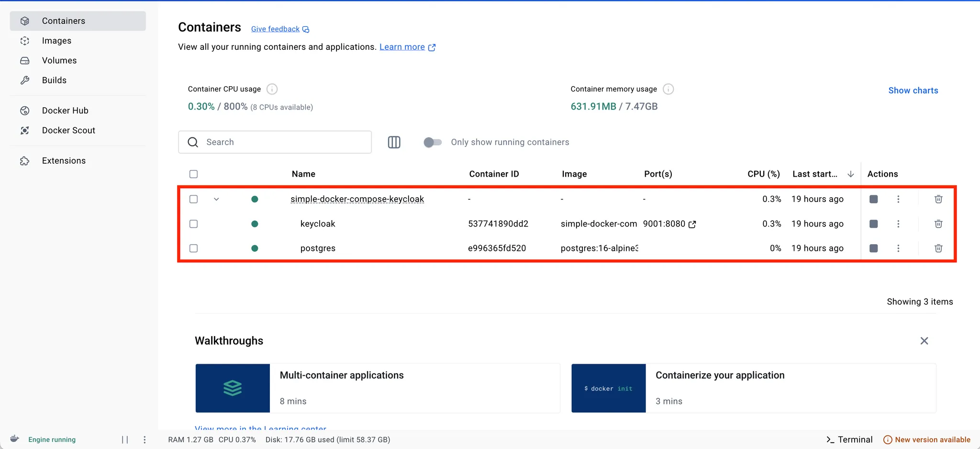
Task: Toggle Only show running containers
Action: pyautogui.click(x=433, y=142)
